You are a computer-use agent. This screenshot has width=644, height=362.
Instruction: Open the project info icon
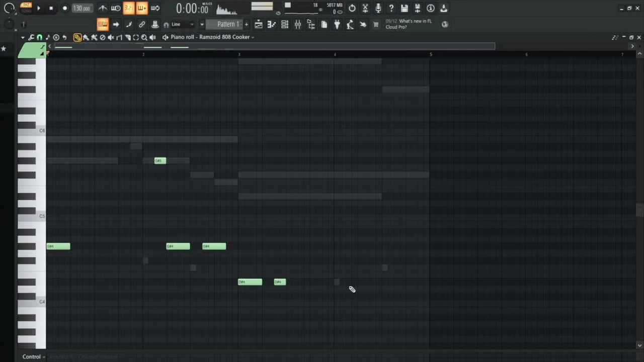[x=431, y=8]
